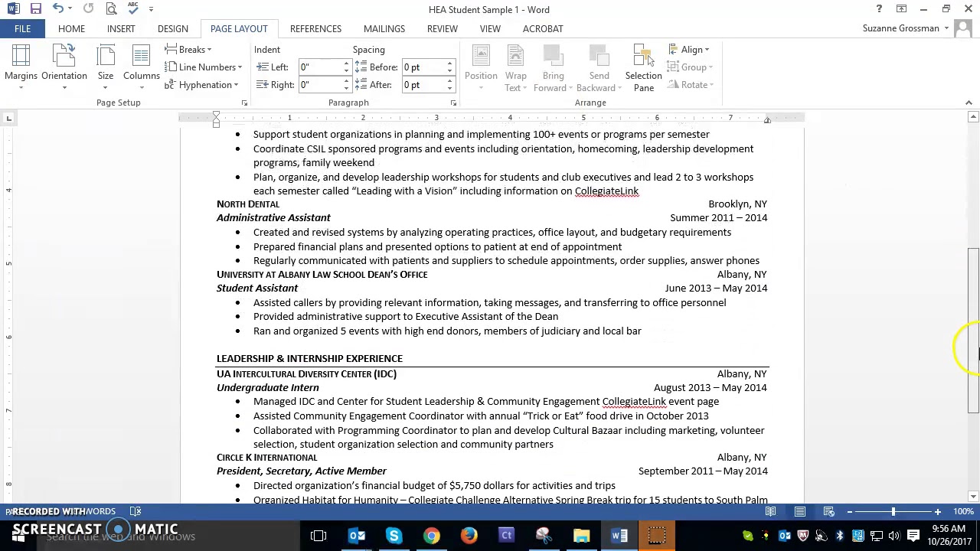
Task: Click the scroll down arrow of document
Action: [x=973, y=497]
